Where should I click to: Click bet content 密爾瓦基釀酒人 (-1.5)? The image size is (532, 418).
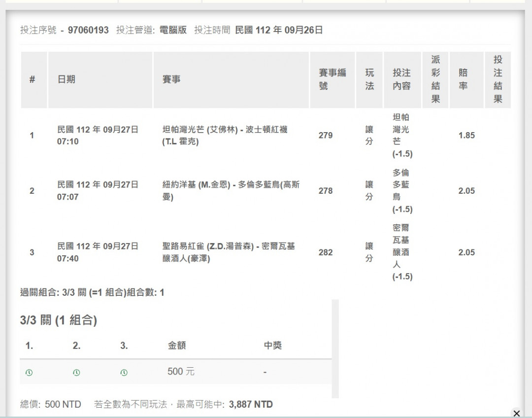point(402,252)
